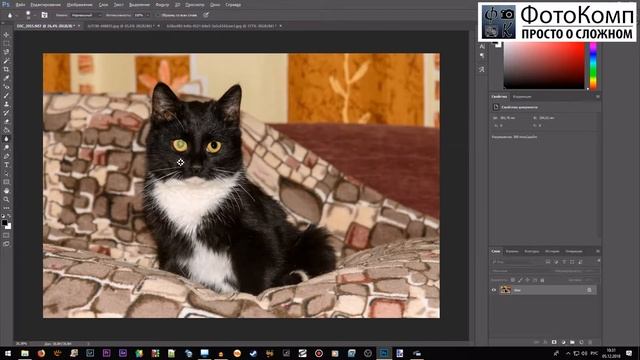Toggle lock all padlock icon

click(x=542, y=280)
